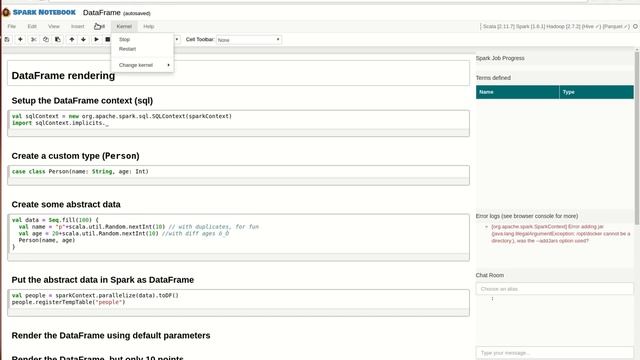Viewport: 640px width, 360px height.
Task: Open the File menu
Action: (12, 27)
